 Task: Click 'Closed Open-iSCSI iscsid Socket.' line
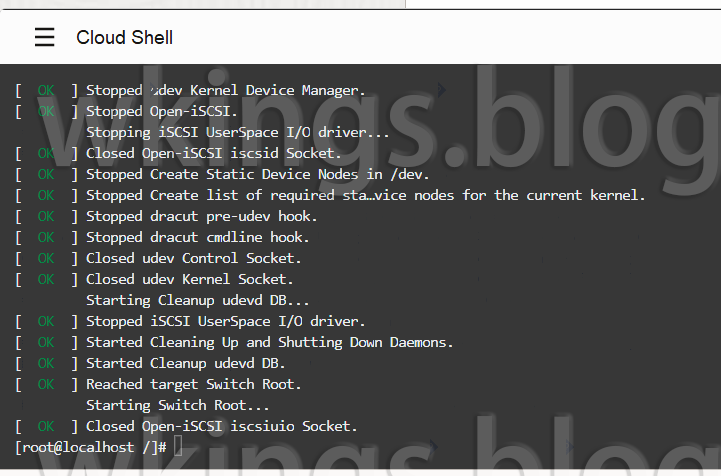tap(178, 154)
